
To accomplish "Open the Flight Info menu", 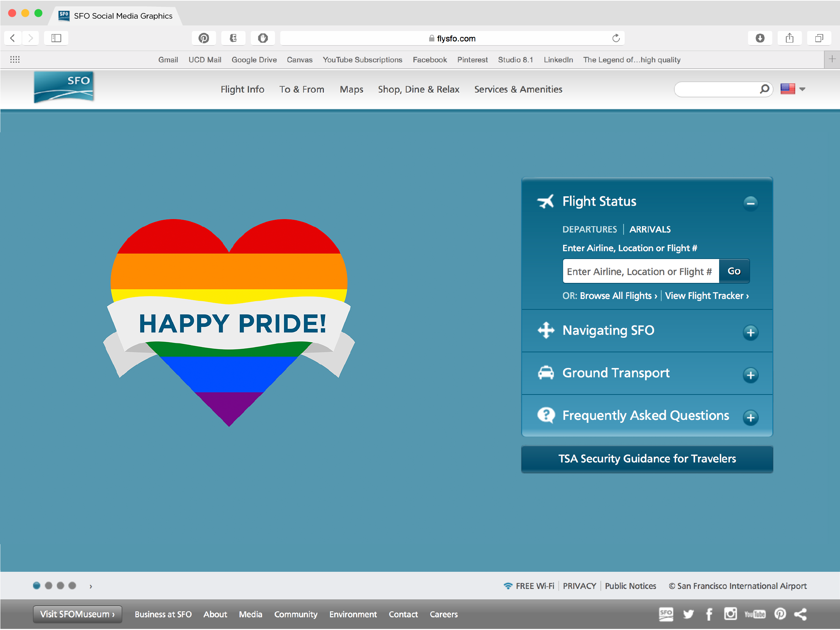I will [242, 89].
